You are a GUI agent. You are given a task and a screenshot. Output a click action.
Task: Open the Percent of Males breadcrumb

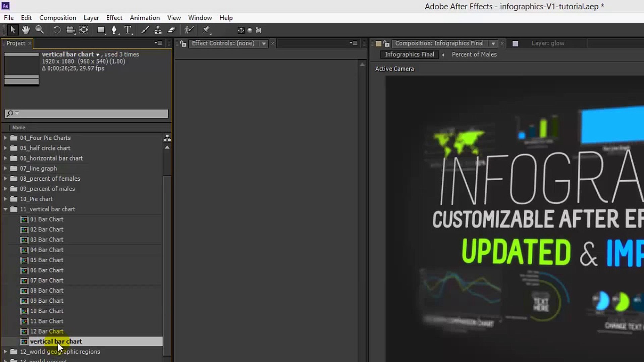coord(474,54)
